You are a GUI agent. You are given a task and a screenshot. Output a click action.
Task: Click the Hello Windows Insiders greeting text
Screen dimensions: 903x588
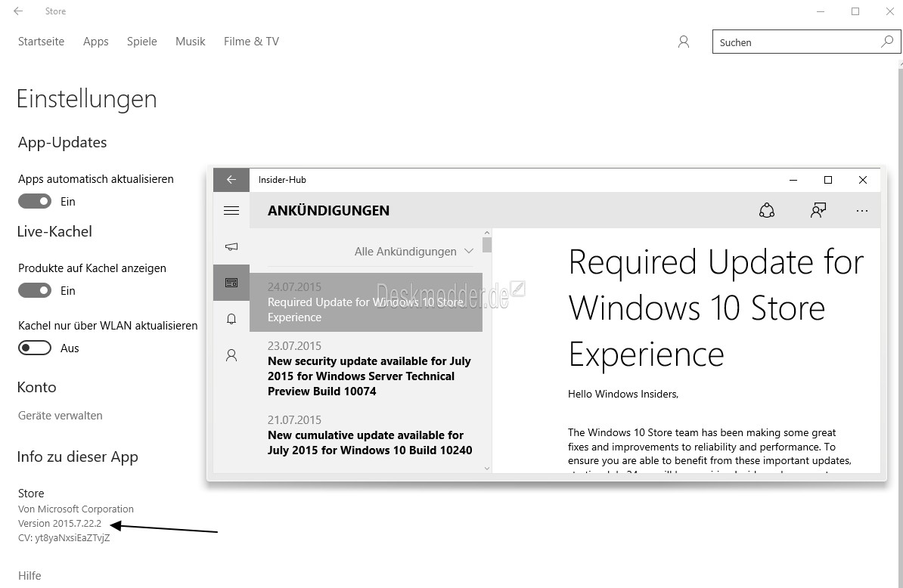click(623, 394)
